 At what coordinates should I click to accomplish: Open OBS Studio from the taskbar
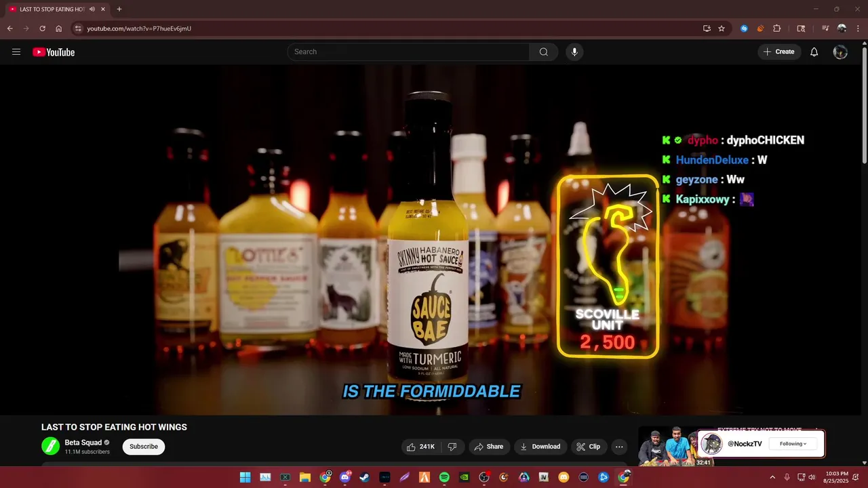click(x=484, y=477)
